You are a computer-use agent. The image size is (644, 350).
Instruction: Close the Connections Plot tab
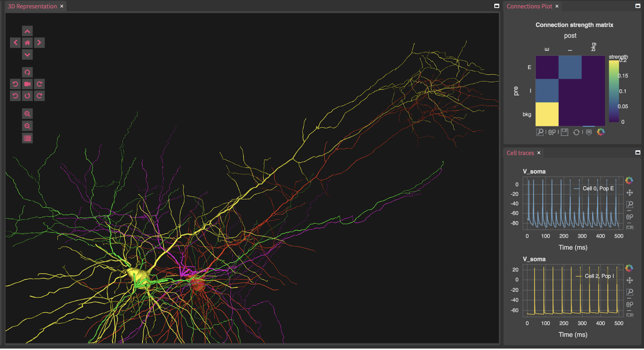click(557, 6)
